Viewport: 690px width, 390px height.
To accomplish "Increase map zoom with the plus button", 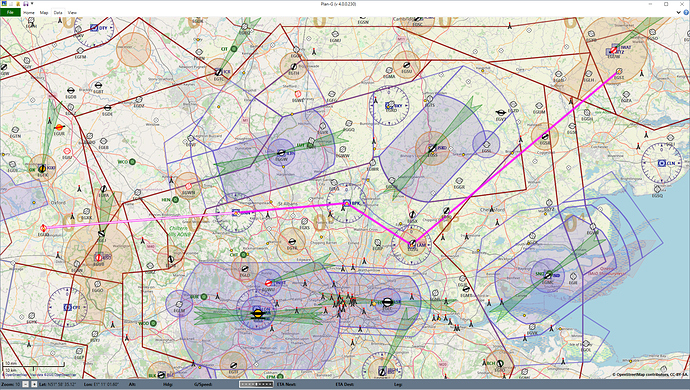I will pyautogui.click(x=34, y=384).
